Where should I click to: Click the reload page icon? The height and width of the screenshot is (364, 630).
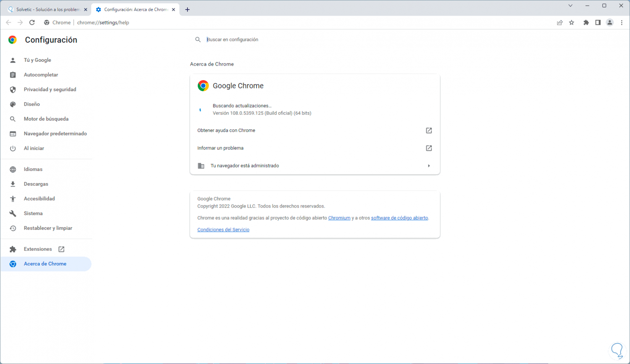32,23
